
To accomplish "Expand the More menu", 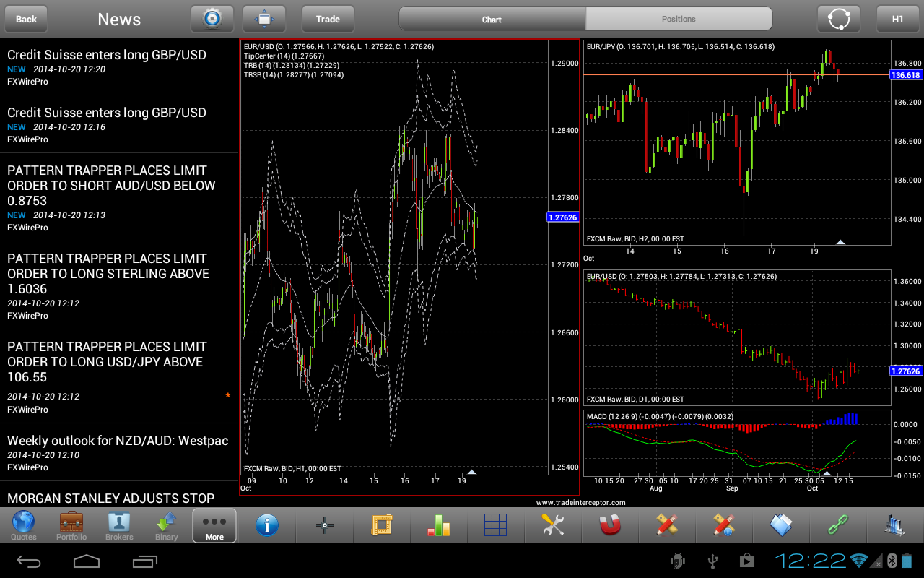I will click(214, 525).
